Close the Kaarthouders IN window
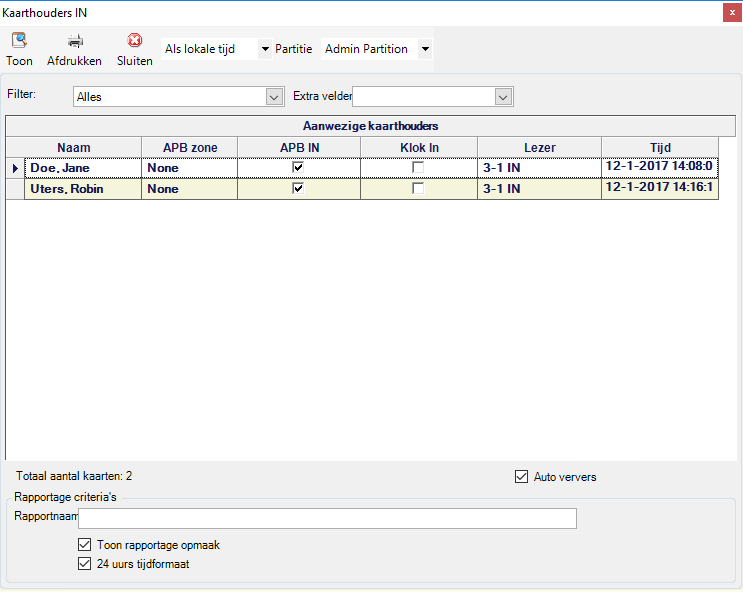 (732, 13)
